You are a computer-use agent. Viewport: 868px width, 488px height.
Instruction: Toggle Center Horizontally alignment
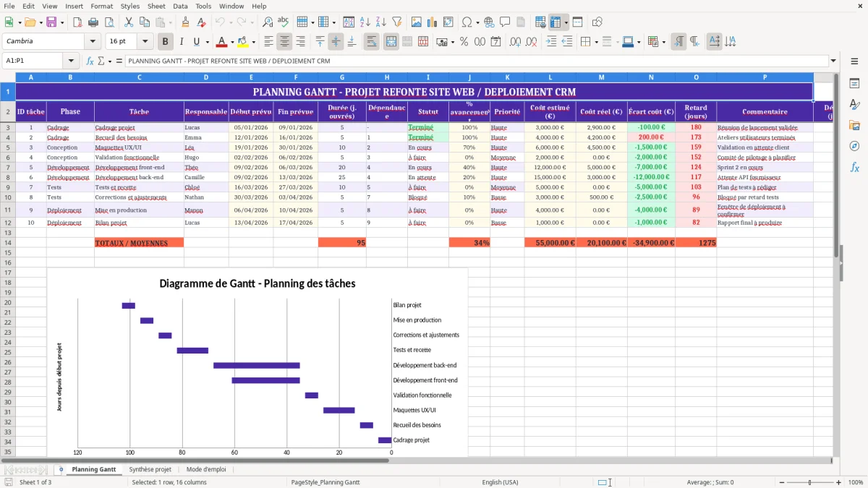(x=284, y=42)
